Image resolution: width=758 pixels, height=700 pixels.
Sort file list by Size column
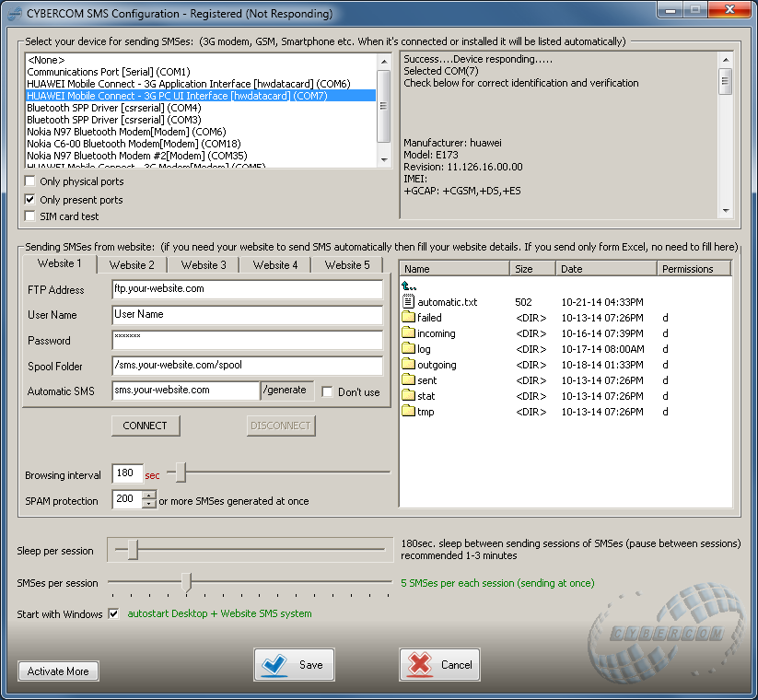pos(532,269)
